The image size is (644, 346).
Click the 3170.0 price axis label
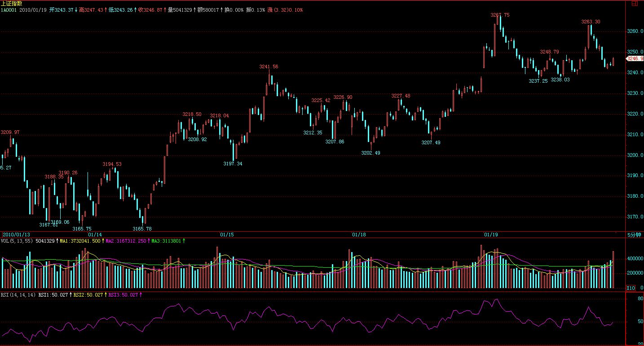[x=635, y=217]
